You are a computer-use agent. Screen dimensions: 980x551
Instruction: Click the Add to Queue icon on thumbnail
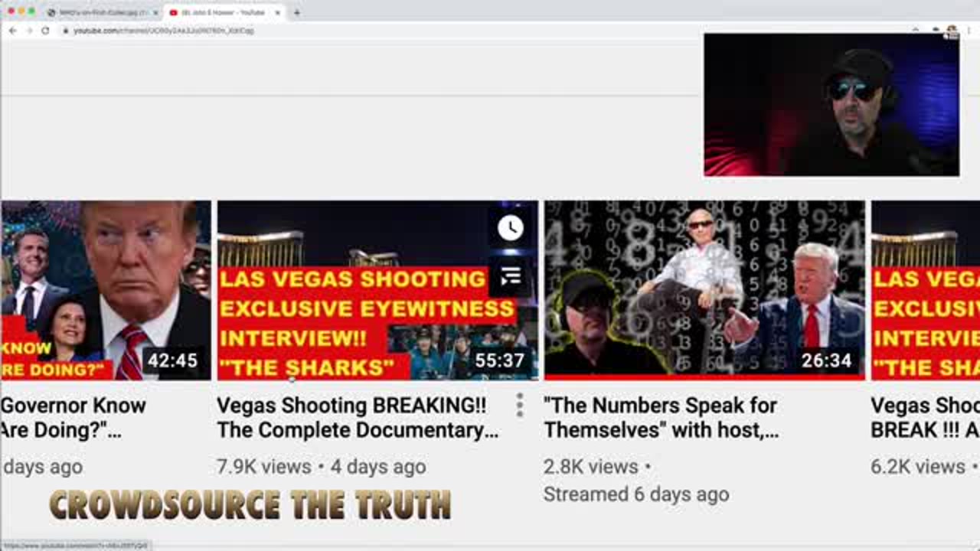510,275
